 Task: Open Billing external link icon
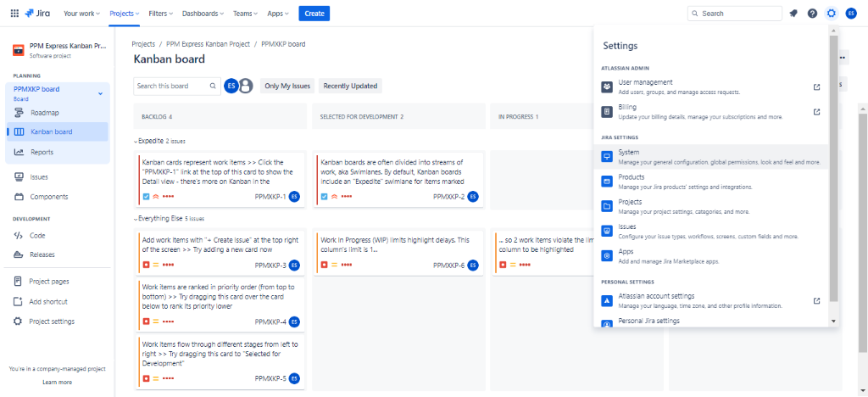(816, 112)
